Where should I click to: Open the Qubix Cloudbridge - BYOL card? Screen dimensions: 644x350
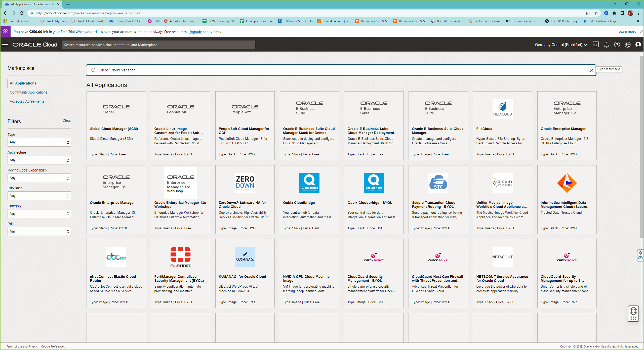[374, 199]
